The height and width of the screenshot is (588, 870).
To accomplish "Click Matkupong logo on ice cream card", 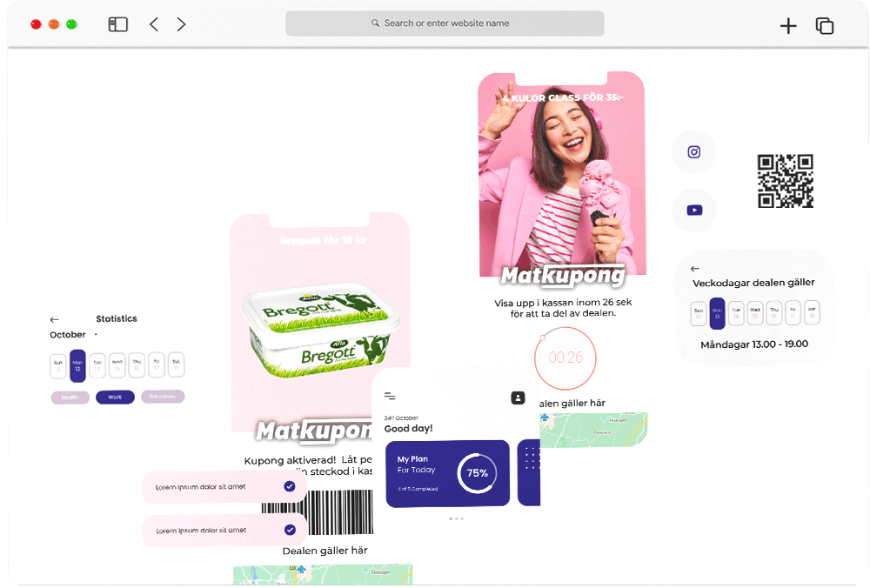I will (563, 276).
